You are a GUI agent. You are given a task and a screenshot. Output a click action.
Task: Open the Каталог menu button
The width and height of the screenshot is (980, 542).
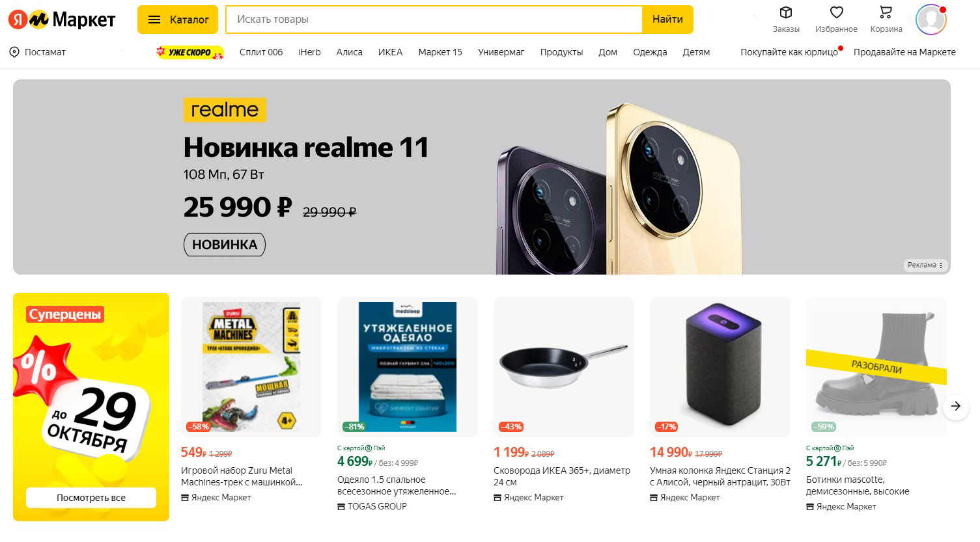click(178, 20)
